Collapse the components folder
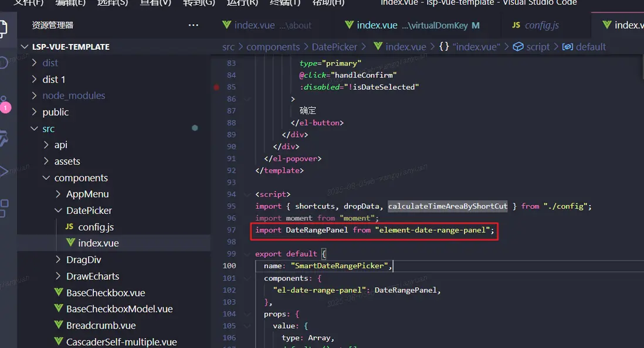644x348 pixels. click(46, 178)
